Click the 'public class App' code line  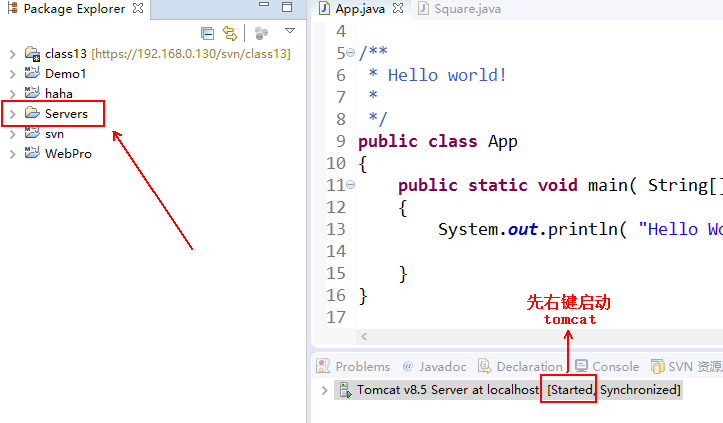[x=438, y=141]
